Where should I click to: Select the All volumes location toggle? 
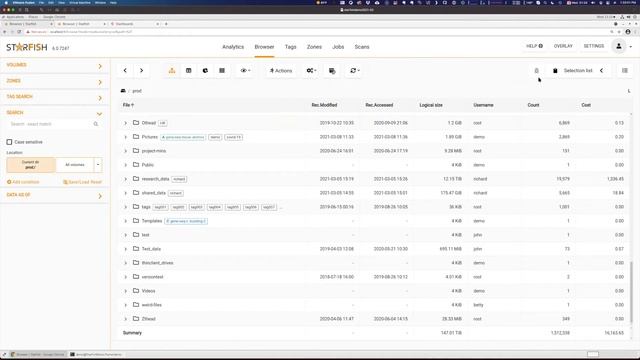pyautogui.click(x=75, y=165)
